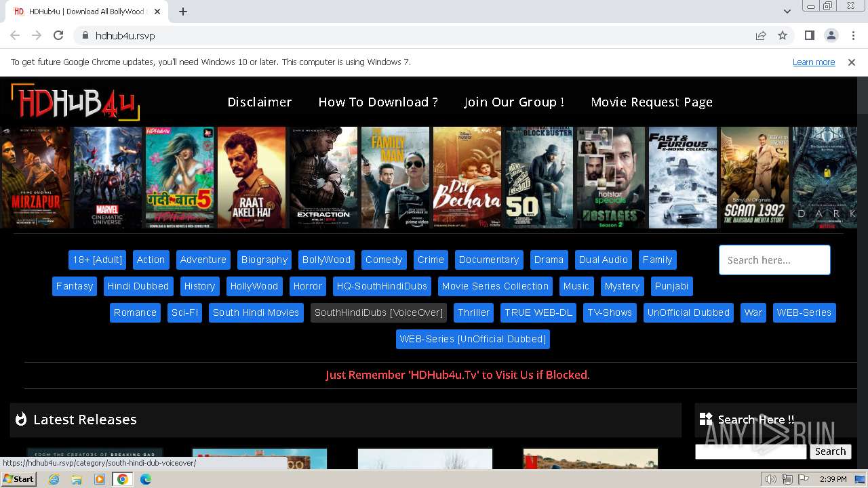Open Microsoft Edge from taskbar
868x488 pixels.
pos(146,479)
